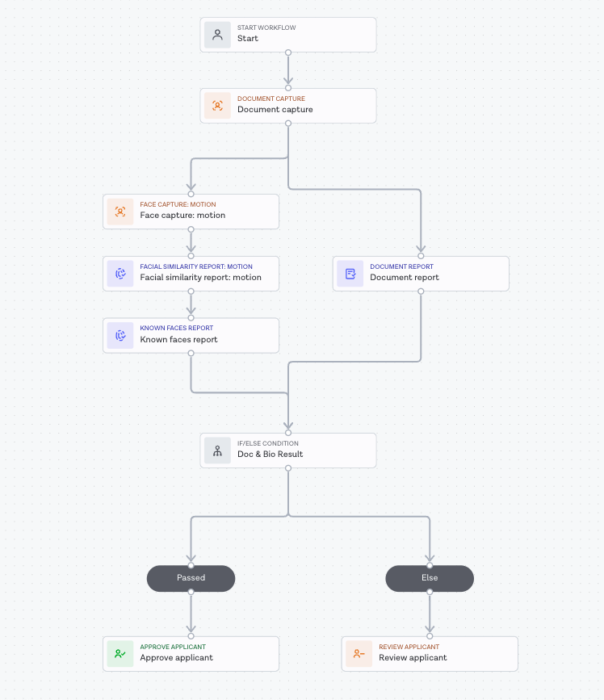604x700 pixels.
Task: Click the Document capture node icon
Action: [217, 106]
